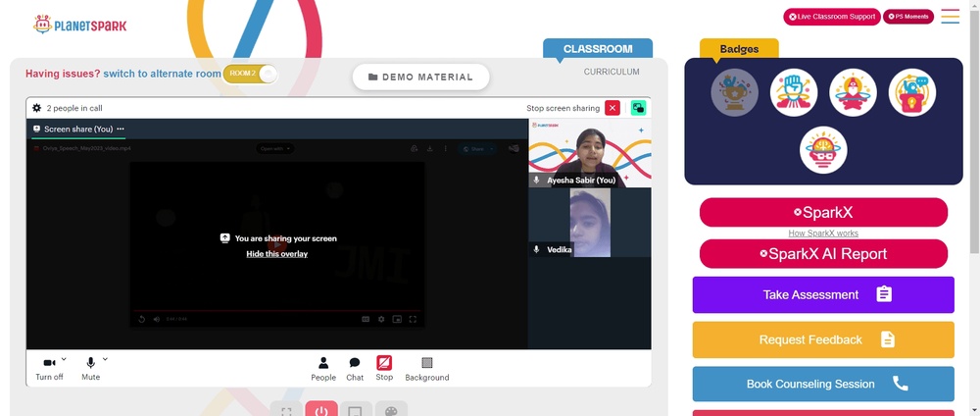Click Ayesha Sabir's microphone icon
The height and width of the screenshot is (416, 980).
pyautogui.click(x=536, y=181)
